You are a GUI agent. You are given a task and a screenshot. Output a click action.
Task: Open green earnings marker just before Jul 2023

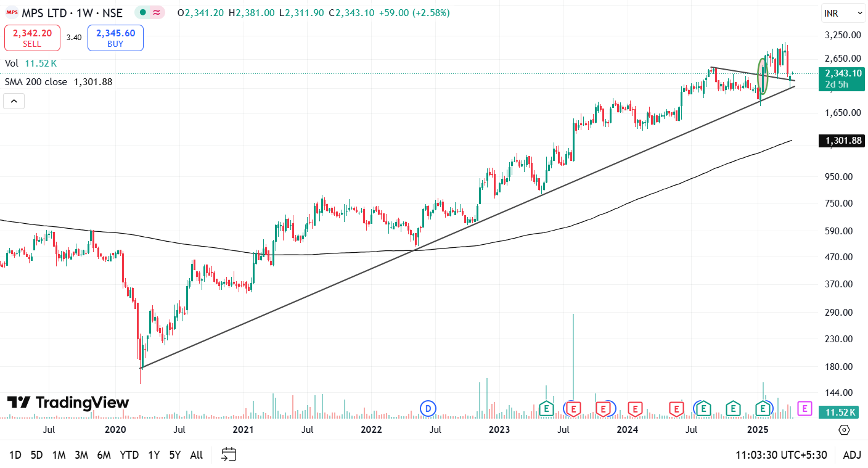[546, 408]
